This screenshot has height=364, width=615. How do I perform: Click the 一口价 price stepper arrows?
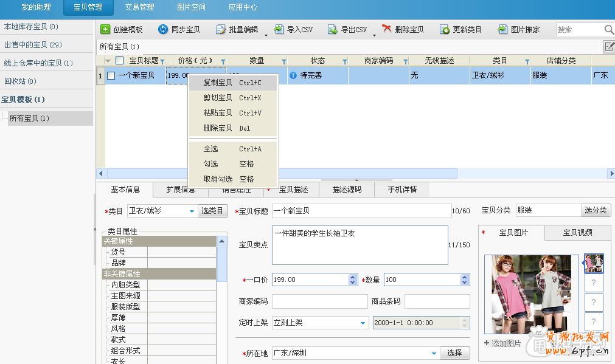(353, 280)
